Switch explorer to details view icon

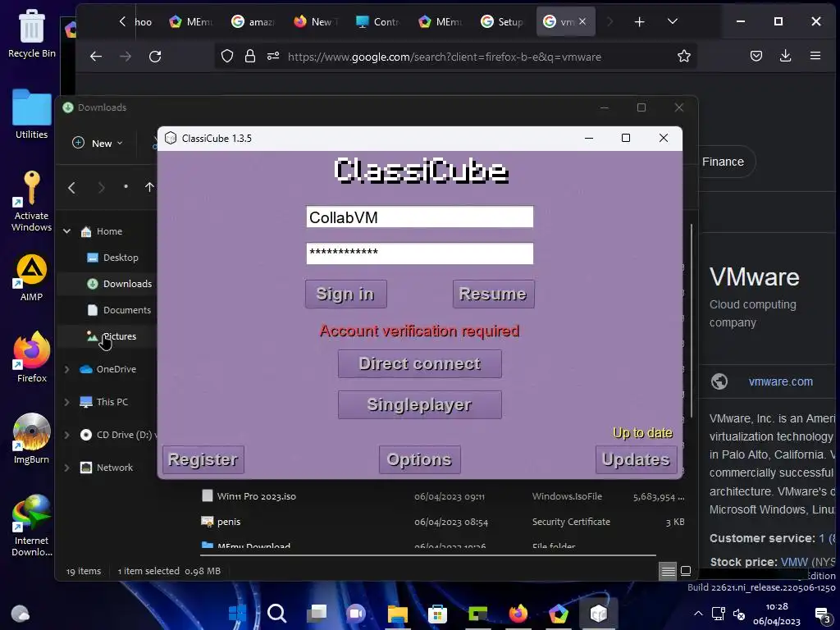click(668, 571)
